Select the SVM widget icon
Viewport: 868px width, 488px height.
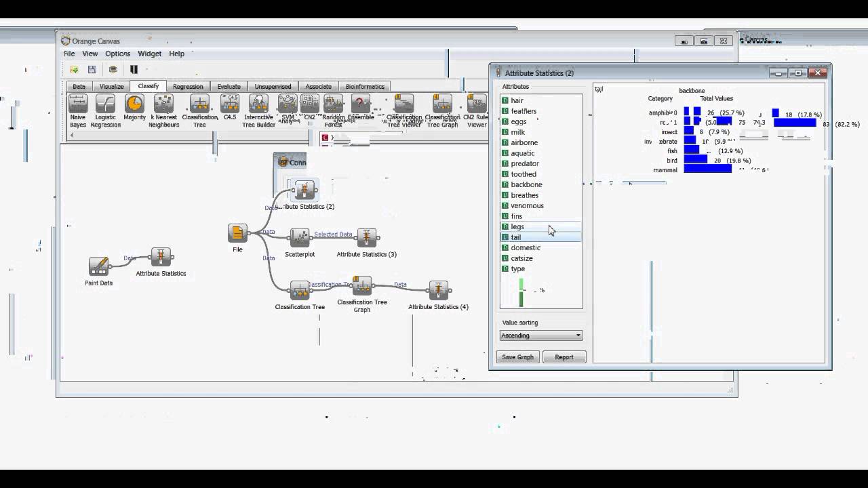pyautogui.click(x=288, y=104)
